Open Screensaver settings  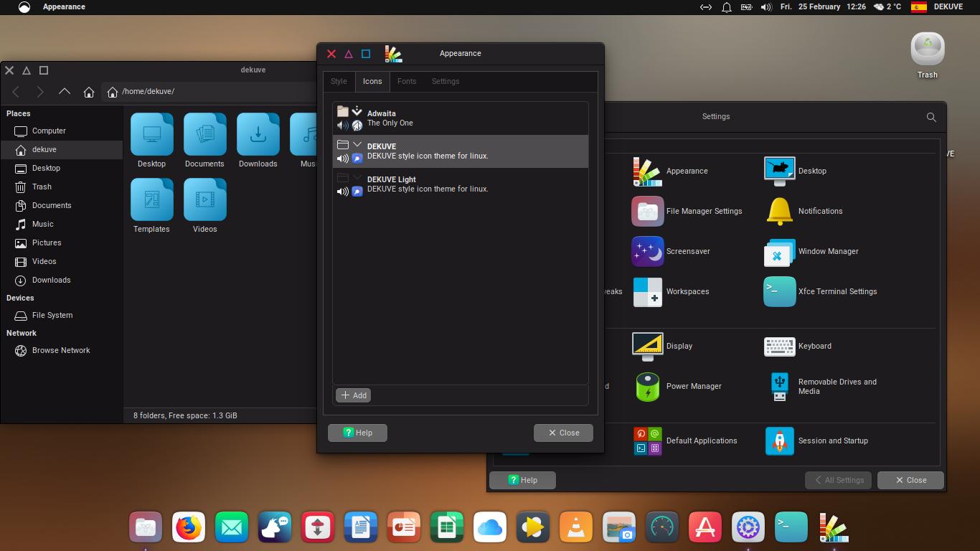pyautogui.click(x=672, y=251)
